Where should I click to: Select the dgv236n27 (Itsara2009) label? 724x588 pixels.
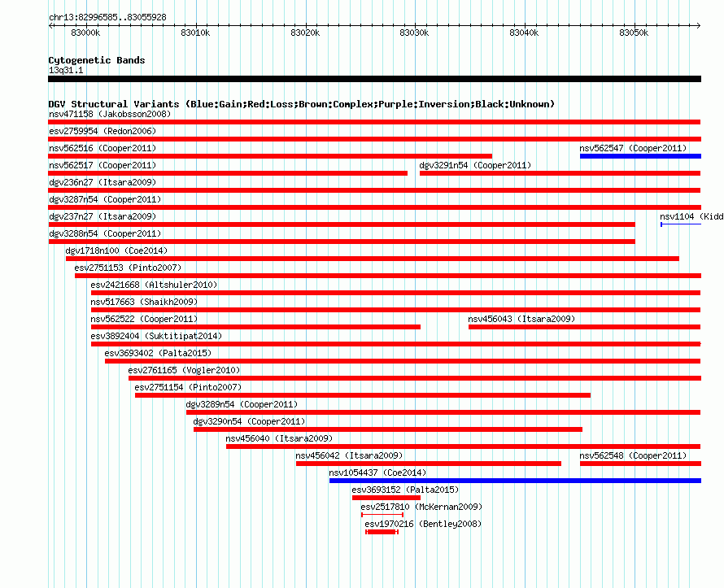tap(102, 182)
